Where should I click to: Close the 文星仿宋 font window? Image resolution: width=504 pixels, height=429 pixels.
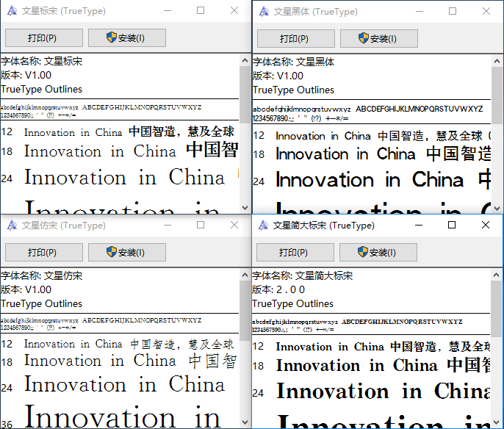click(x=234, y=225)
